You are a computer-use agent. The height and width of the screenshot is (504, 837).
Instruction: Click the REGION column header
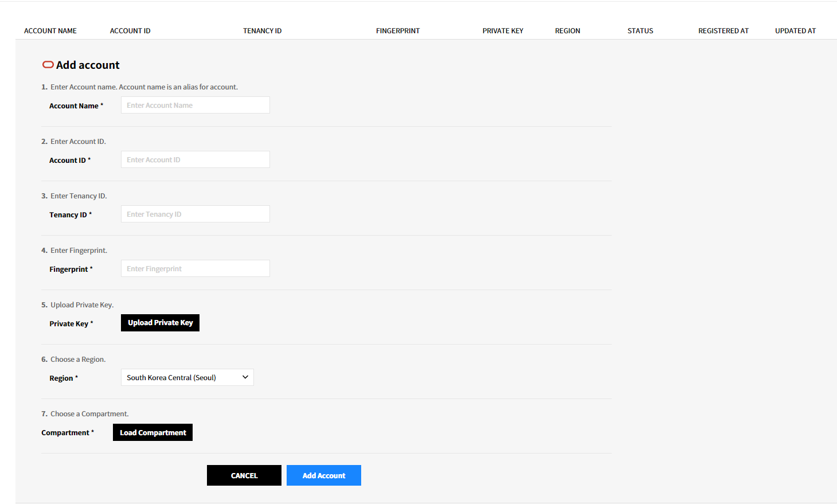click(x=568, y=31)
